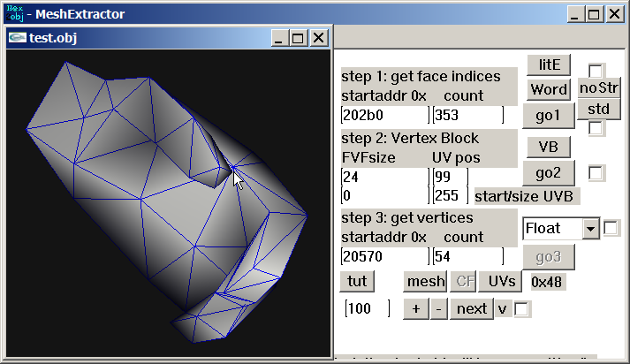Open the tut tutorial button
The height and width of the screenshot is (364, 630).
tap(357, 281)
